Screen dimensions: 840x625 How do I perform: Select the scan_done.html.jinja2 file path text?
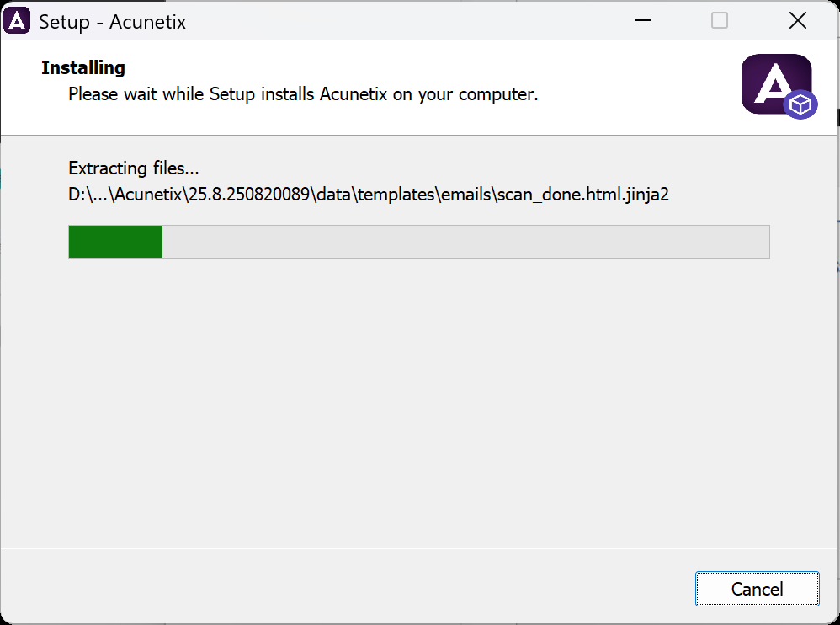tap(369, 193)
